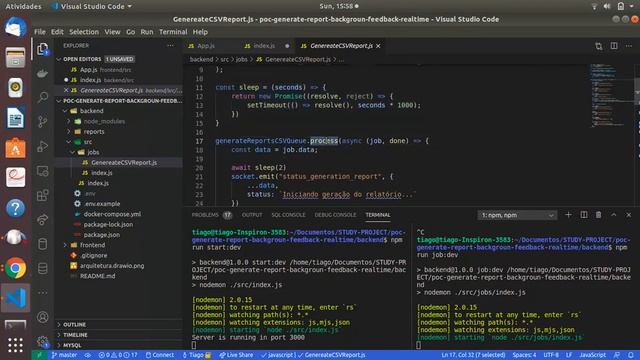Click Connect in the status bar
This screenshot has height=360, width=640.
(160, 355)
